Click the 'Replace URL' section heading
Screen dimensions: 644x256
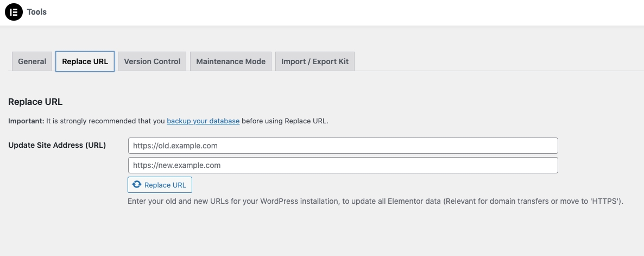point(35,102)
